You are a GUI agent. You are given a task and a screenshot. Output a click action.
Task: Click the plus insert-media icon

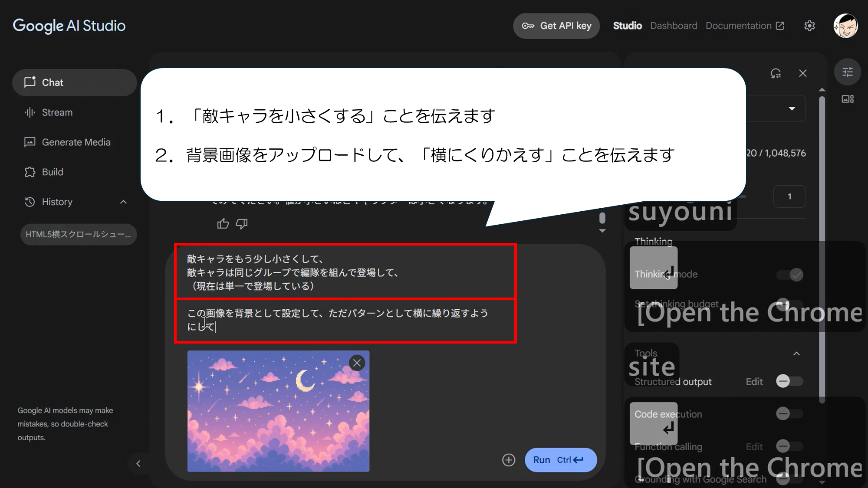[x=509, y=460]
